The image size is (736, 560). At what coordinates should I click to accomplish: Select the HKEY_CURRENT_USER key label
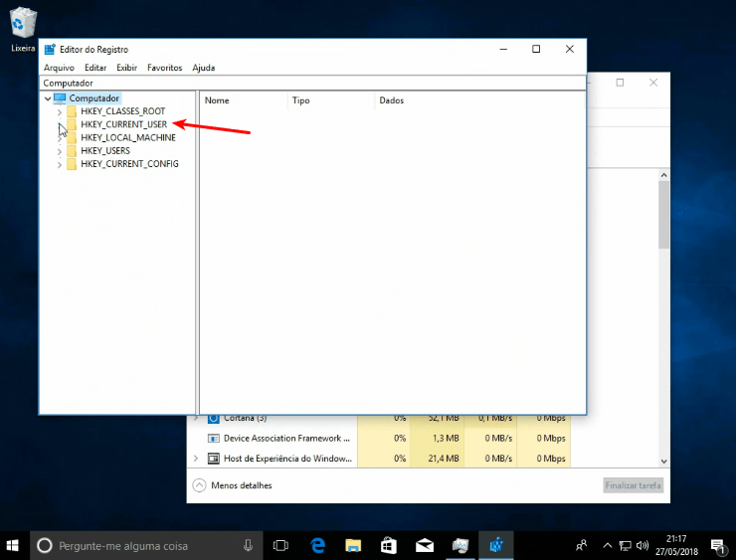point(124,124)
